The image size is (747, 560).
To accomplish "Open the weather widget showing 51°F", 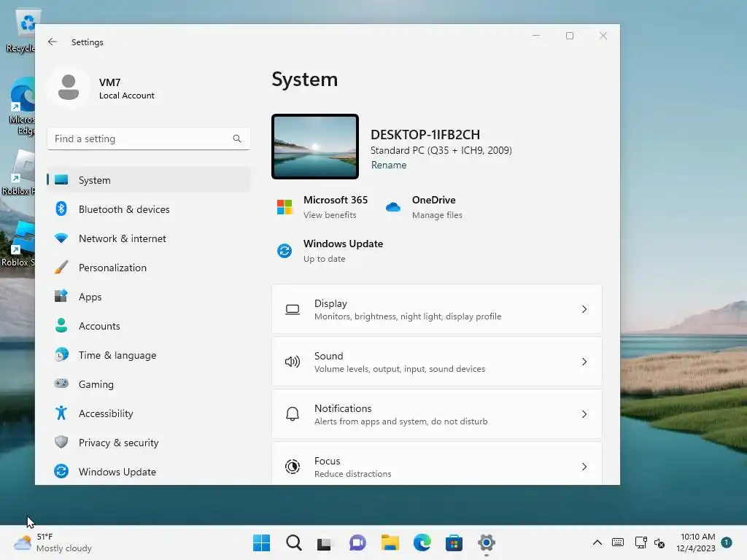I will pyautogui.click(x=53, y=542).
